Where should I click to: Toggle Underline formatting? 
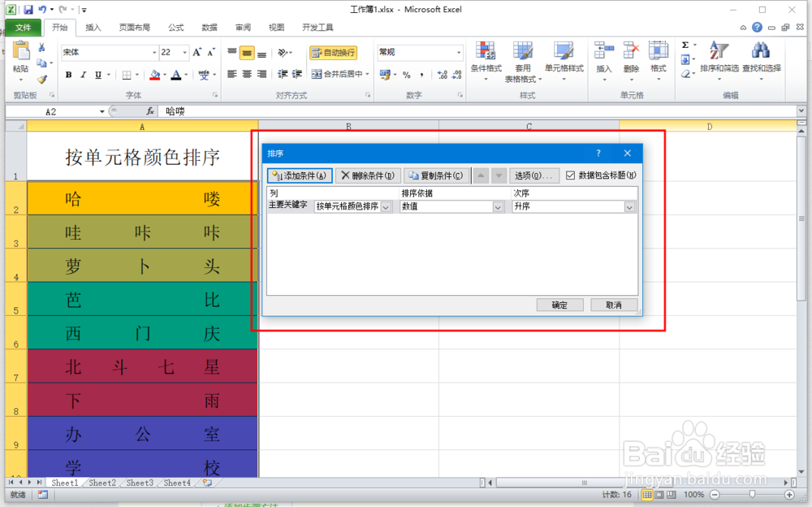pyautogui.click(x=98, y=76)
